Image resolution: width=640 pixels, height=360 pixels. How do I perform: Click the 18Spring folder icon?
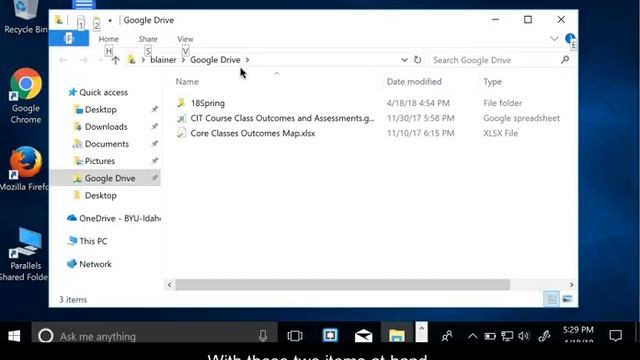(x=181, y=102)
